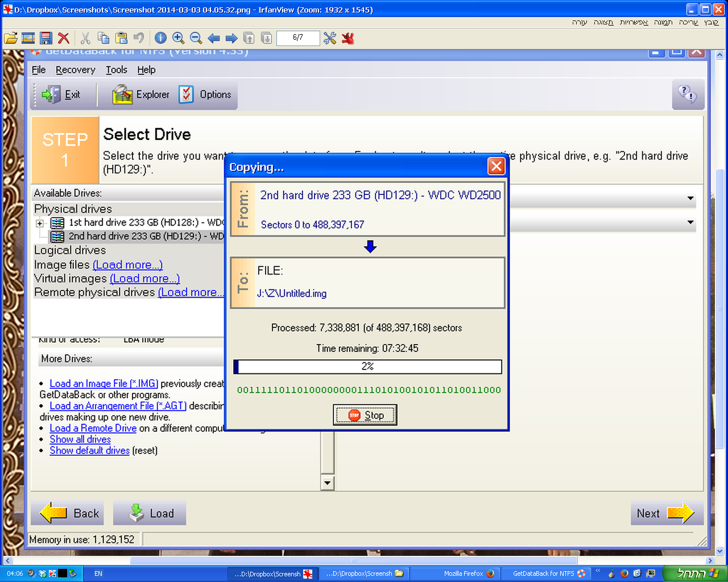Open the תמונה (Image) menu
Screen dimensions: 728x582
point(663,22)
